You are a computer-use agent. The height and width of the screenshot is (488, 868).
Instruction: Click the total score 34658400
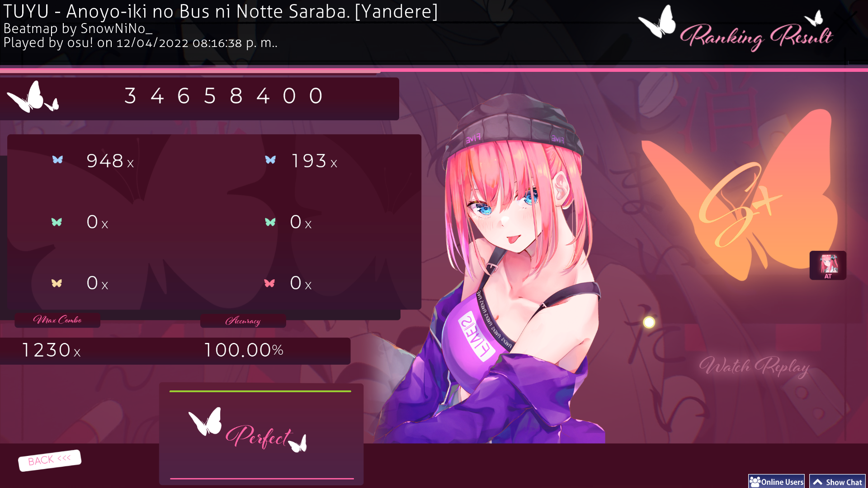pyautogui.click(x=224, y=96)
